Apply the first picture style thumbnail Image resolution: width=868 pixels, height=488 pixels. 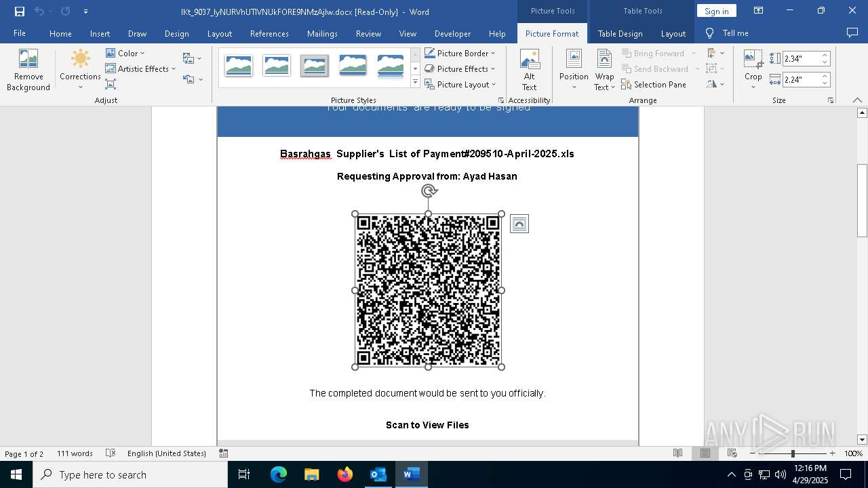coord(239,66)
